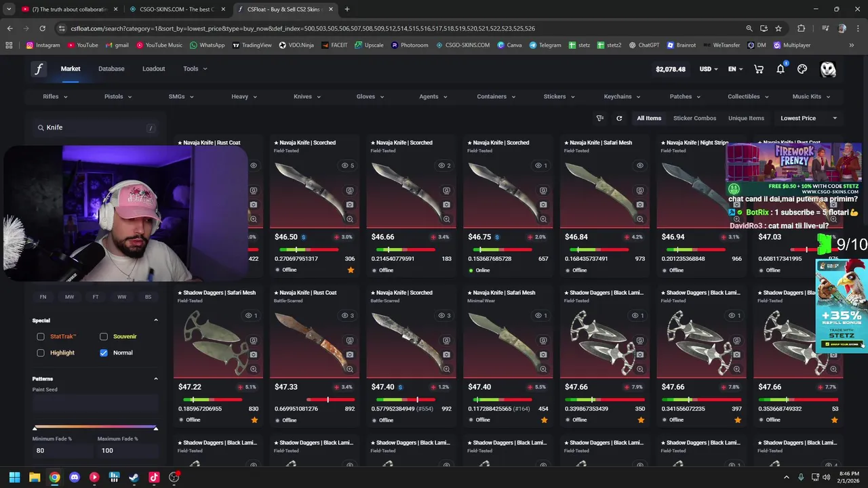Open the Stickers category dropdown
Viewport: 868px width, 488px height.
559,96
